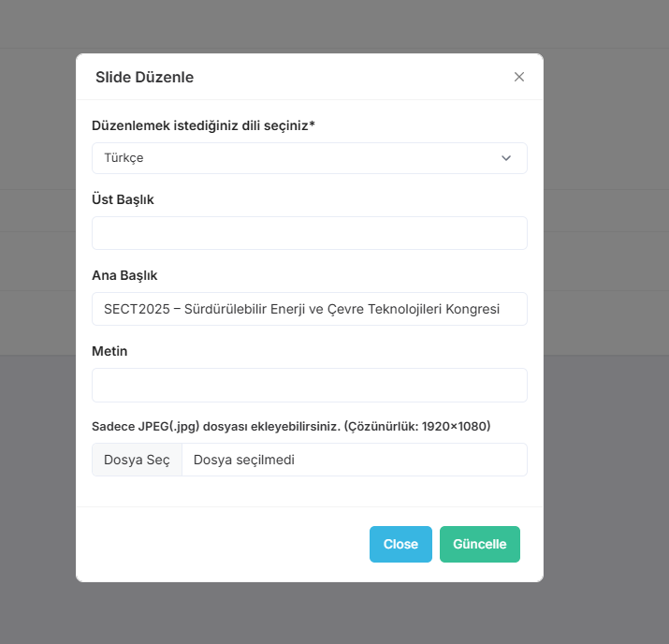Viewport: 669px width, 644px height.
Task: Save changes with the Güncelle button
Action: coord(479,544)
